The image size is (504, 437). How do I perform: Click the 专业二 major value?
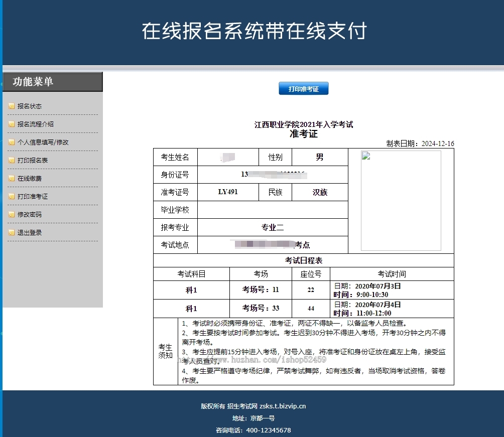click(273, 227)
